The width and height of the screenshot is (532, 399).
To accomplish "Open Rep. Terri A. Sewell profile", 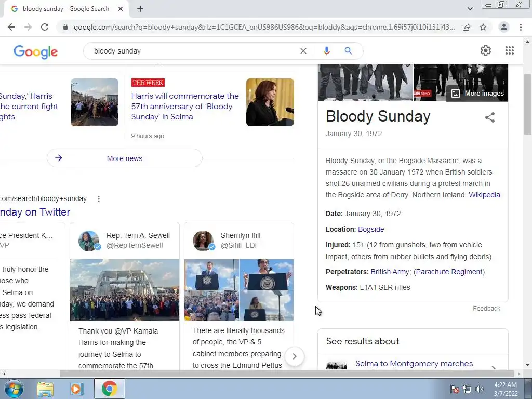I will pos(138,235).
